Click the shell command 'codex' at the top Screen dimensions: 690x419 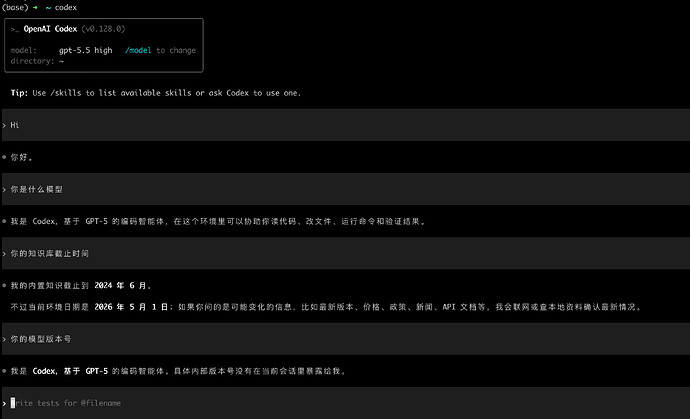pyautogui.click(x=66, y=7)
